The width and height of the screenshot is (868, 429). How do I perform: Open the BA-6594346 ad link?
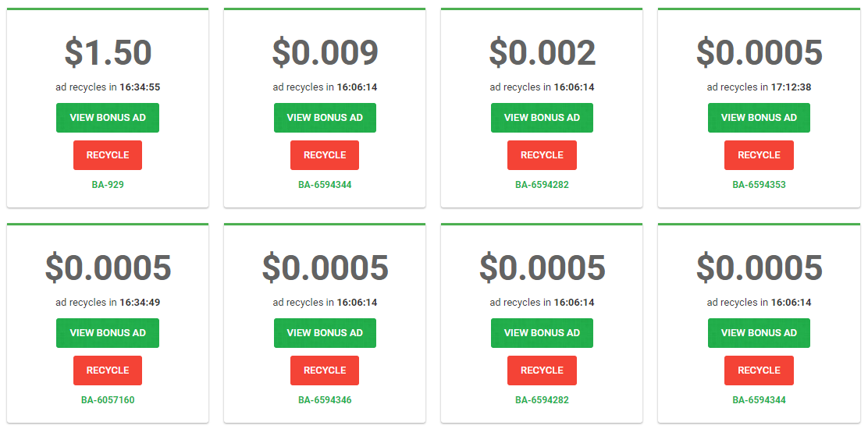(x=325, y=400)
